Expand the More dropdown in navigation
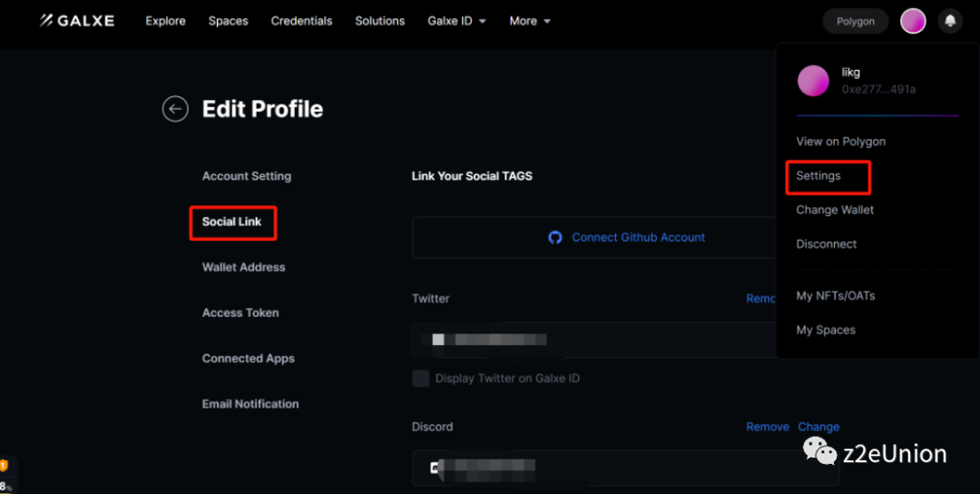980x494 pixels. [530, 21]
